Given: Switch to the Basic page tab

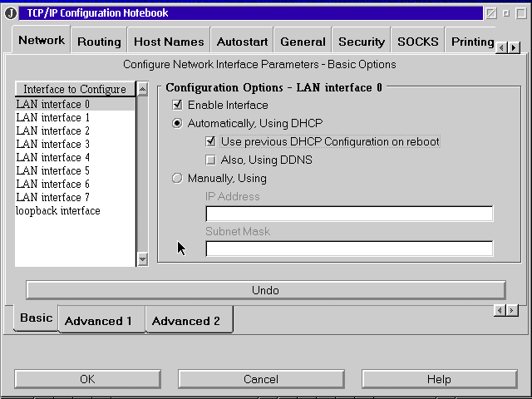Looking at the screenshot, I should (36, 318).
